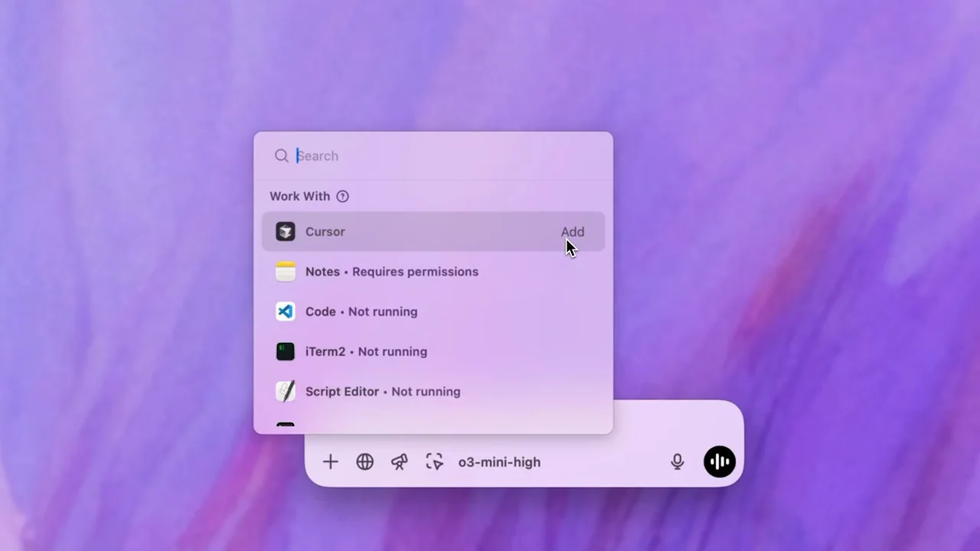Click the plus attach icon
980x551 pixels.
330,461
